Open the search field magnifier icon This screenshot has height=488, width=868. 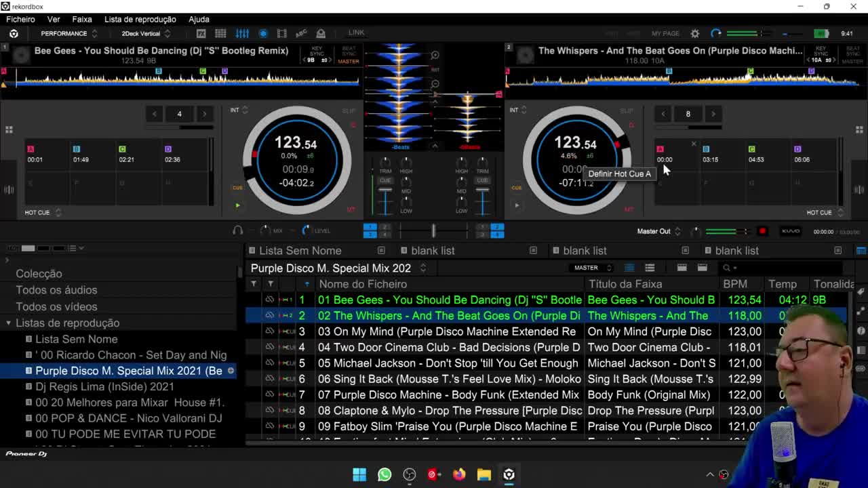point(726,268)
